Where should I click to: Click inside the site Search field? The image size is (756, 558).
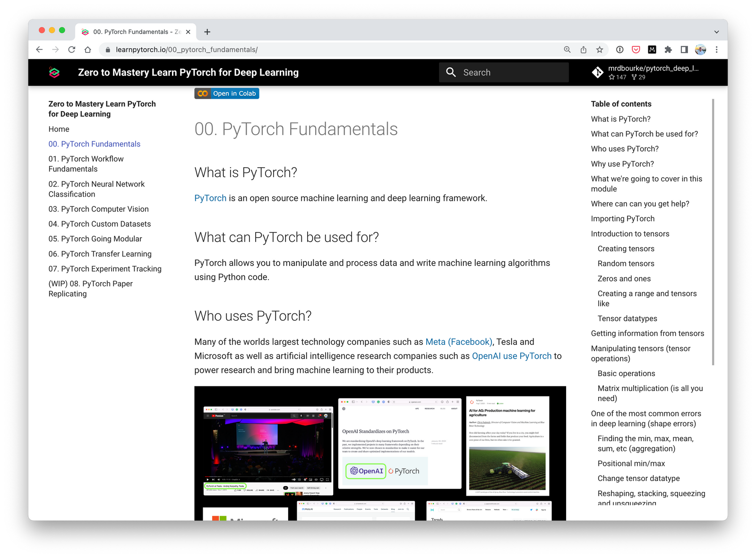click(x=503, y=72)
